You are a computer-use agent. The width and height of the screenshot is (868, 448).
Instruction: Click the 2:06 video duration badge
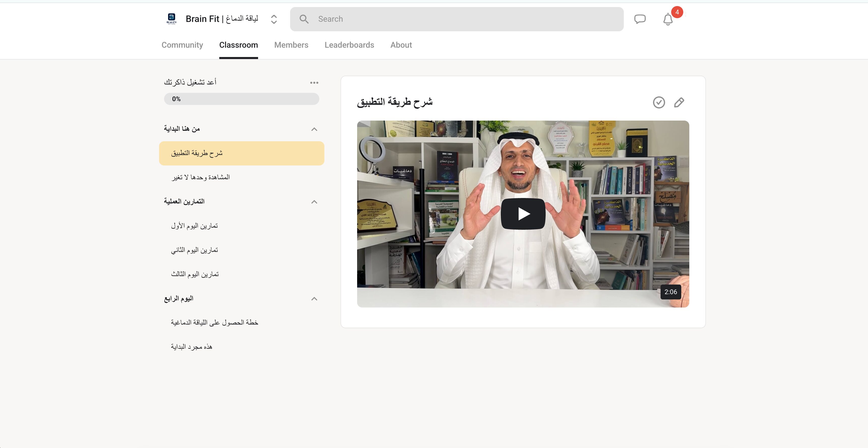[x=671, y=292]
